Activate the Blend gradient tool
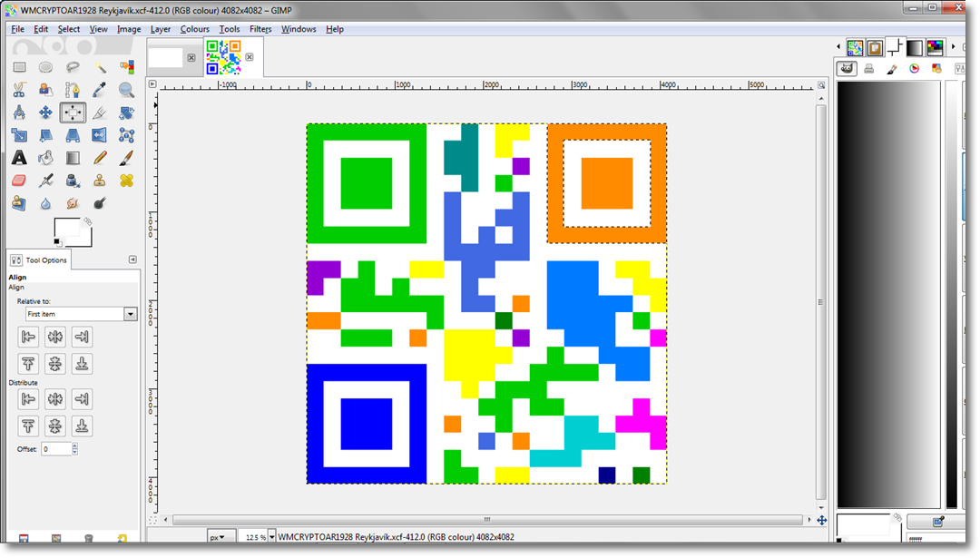The width and height of the screenshot is (980, 558). [73, 158]
